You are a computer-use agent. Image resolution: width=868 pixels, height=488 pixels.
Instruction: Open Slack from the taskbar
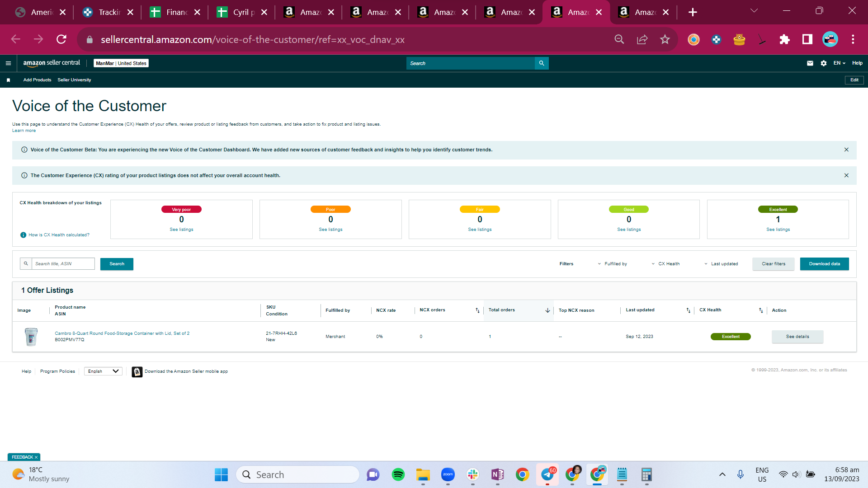[473, 474]
